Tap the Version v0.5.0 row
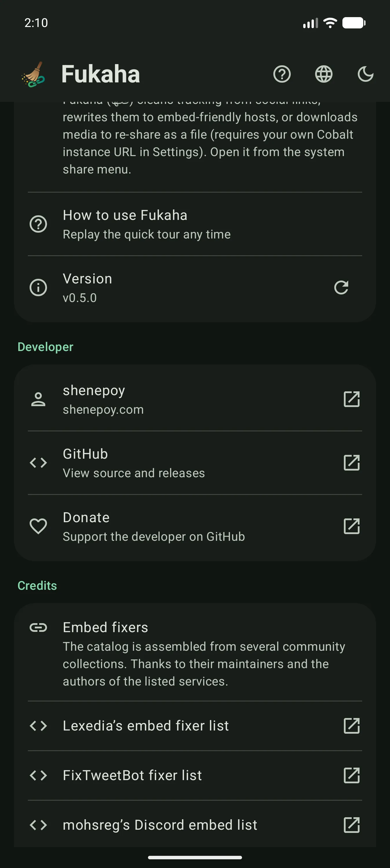390x868 pixels. [195, 288]
